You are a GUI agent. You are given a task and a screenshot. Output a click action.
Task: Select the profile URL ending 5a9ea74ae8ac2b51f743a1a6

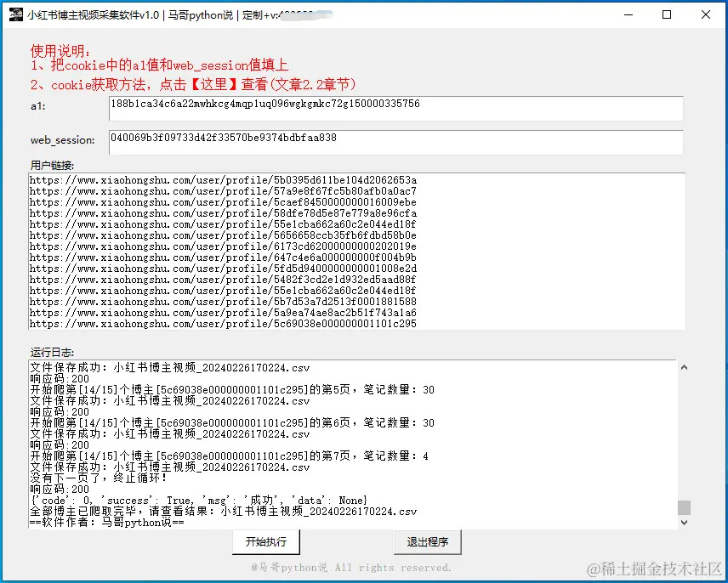click(223, 313)
